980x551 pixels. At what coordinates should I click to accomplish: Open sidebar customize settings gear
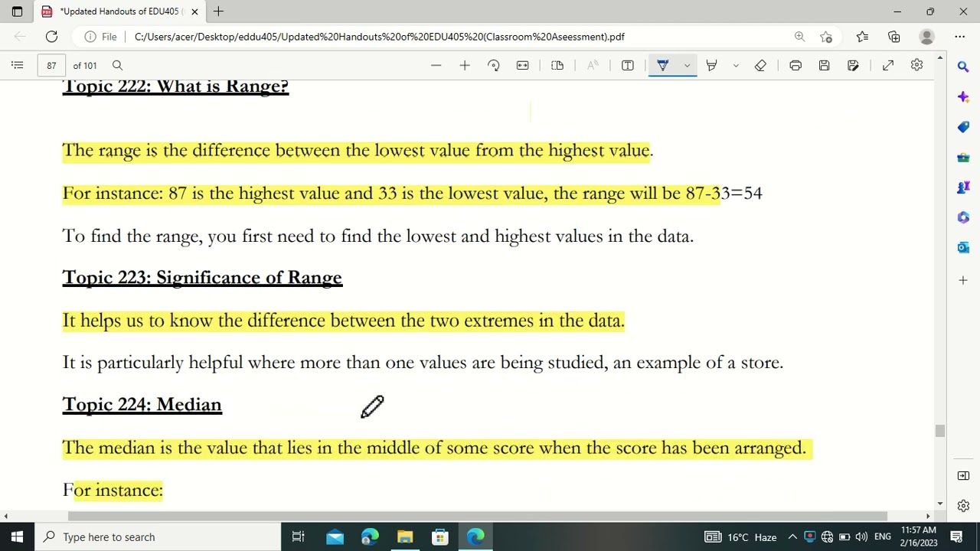[963, 506]
